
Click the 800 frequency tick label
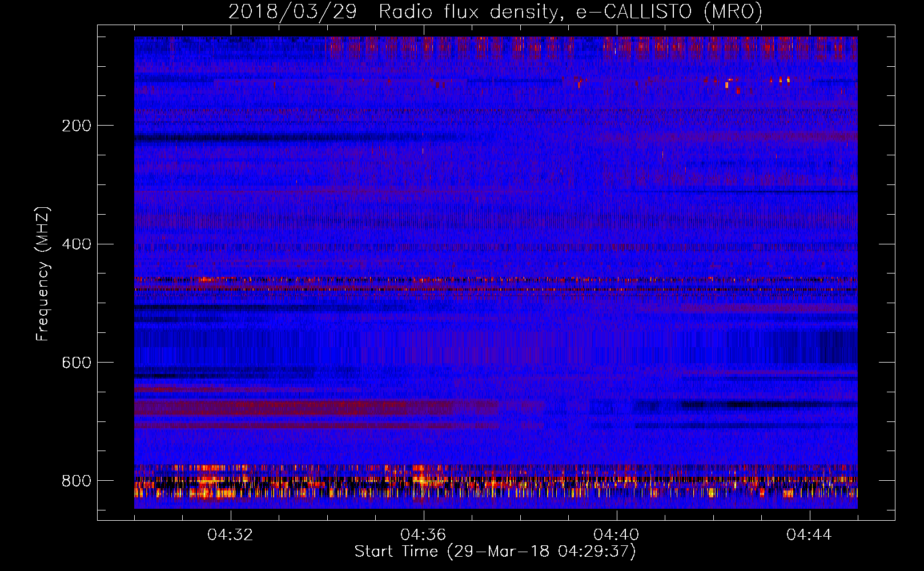(x=77, y=481)
